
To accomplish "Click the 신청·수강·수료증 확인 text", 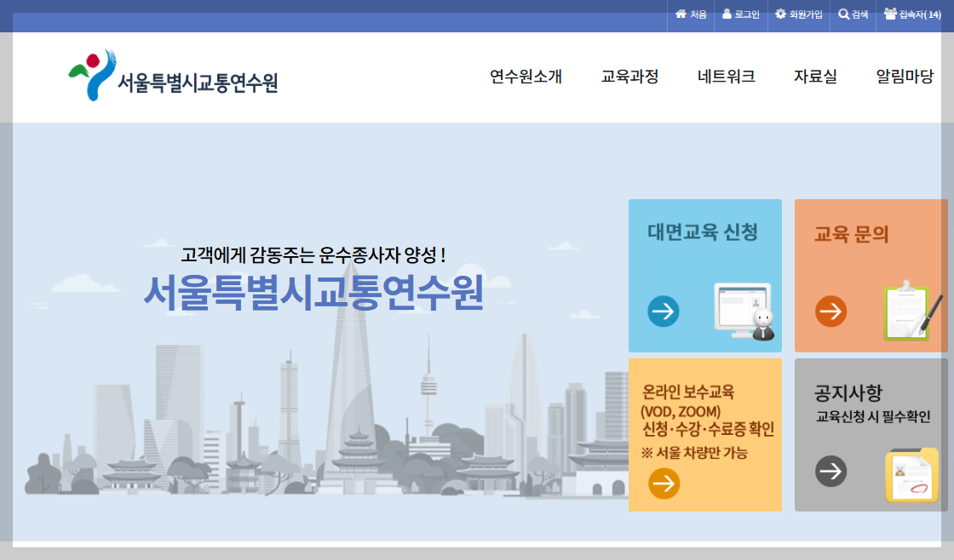I will (x=708, y=429).
